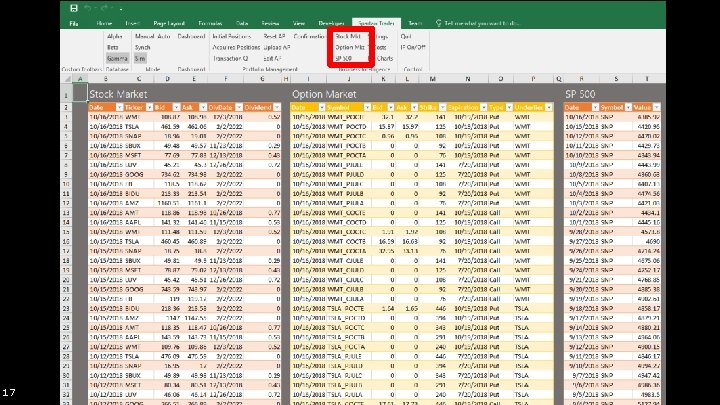This screenshot has height=405, width=720.
Task: Open SP 500 Symbol filter dropdown
Action: (629, 107)
